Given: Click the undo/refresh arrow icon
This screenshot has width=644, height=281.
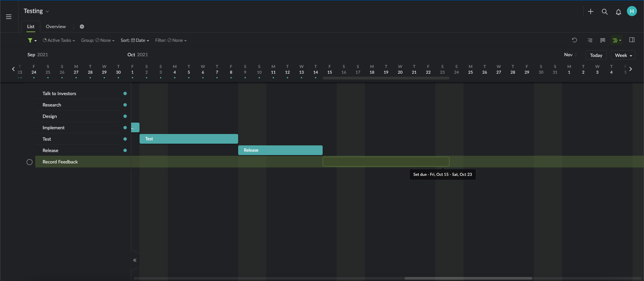Looking at the screenshot, I should (575, 40).
